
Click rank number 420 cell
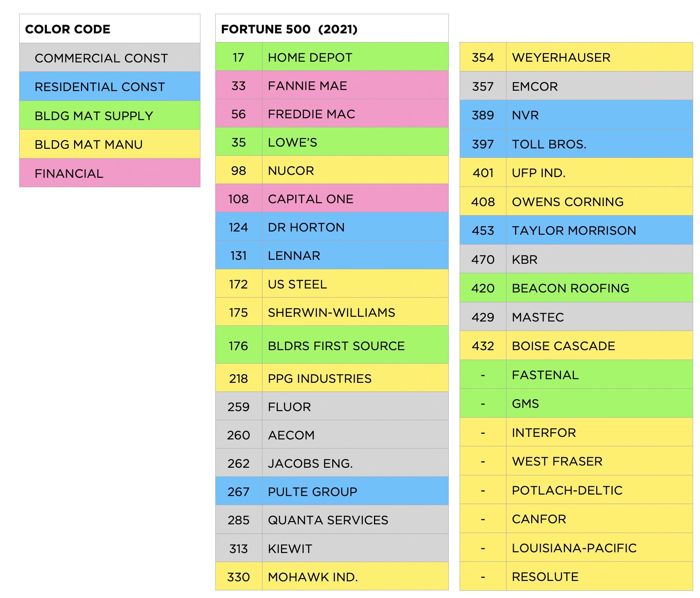tap(483, 287)
